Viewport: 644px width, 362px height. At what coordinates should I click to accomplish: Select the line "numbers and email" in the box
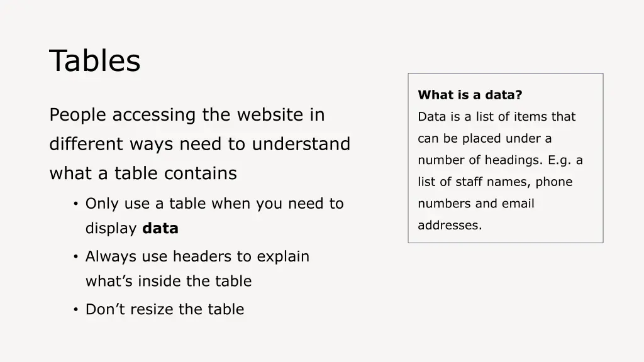[475, 204]
